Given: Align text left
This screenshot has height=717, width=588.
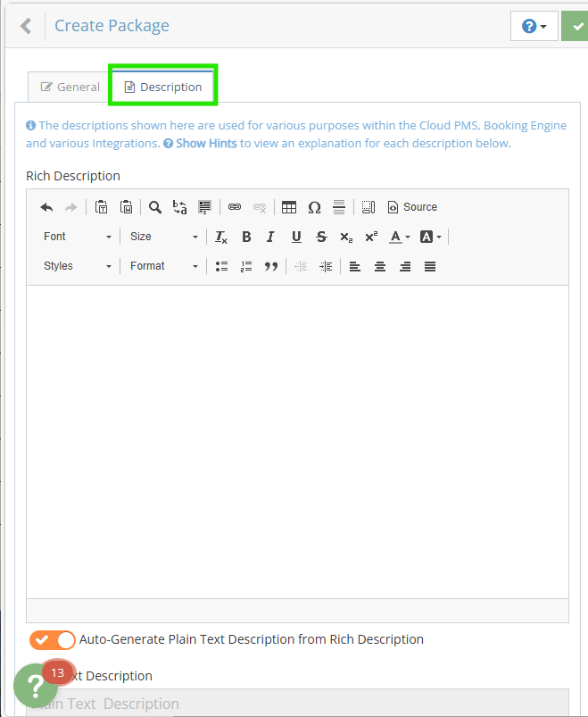Looking at the screenshot, I should click(355, 267).
